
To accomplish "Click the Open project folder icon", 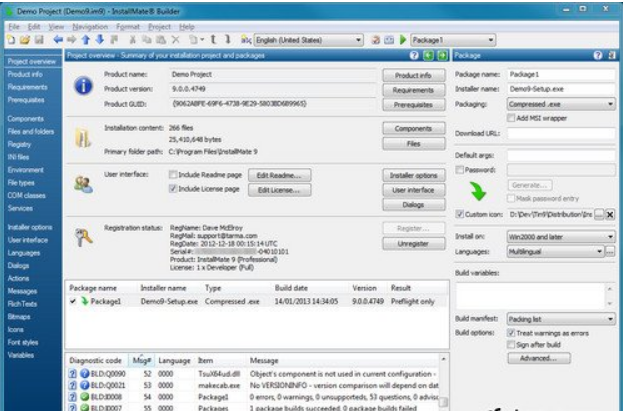I will point(25,40).
